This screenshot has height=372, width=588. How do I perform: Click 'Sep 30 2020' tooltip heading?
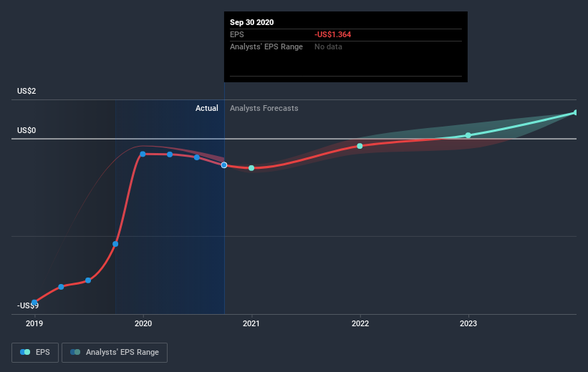[x=251, y=22]
